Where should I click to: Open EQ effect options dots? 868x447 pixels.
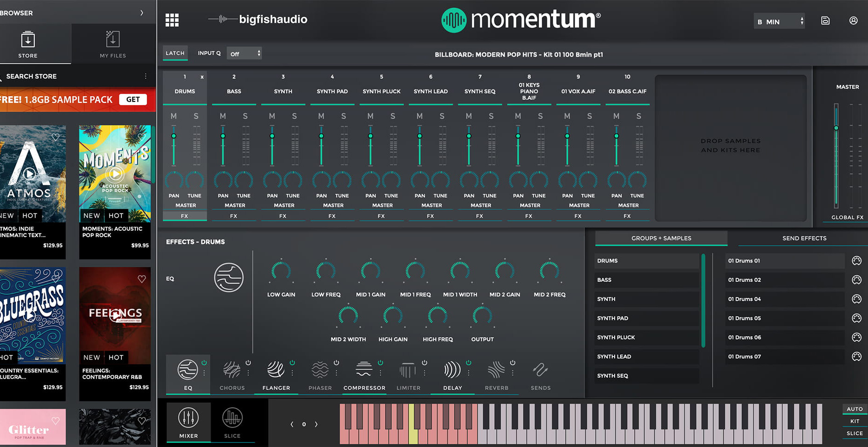[204, 373]
